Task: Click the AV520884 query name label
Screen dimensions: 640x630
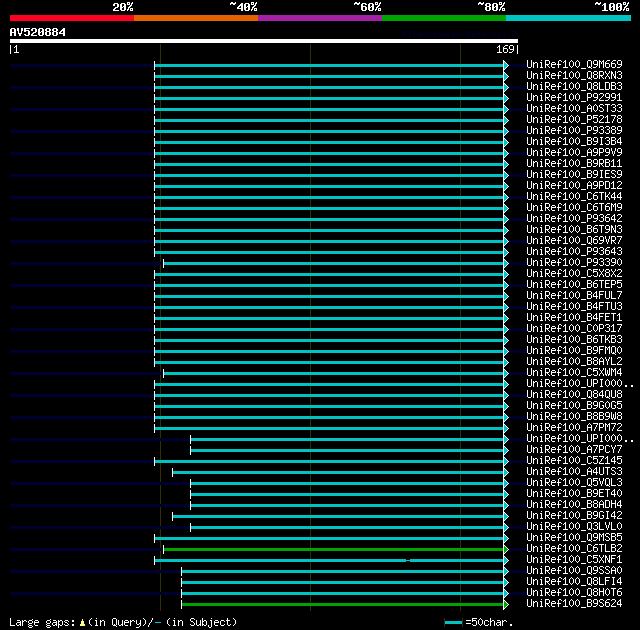Action: [x=38, y=32]
